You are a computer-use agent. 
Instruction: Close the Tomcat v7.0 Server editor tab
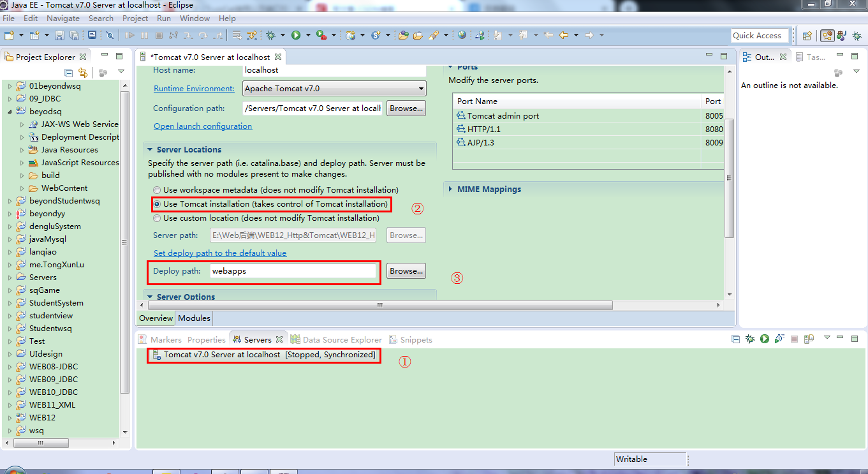278,57
